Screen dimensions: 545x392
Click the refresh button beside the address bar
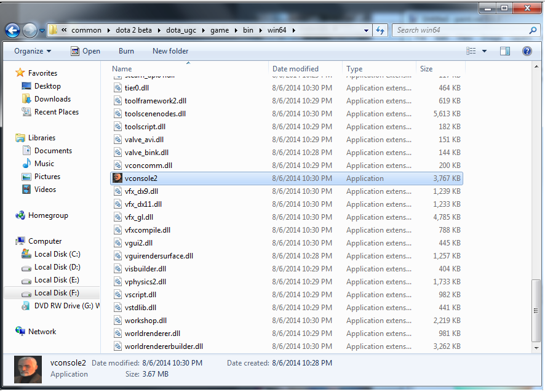[x=380, y=31]
